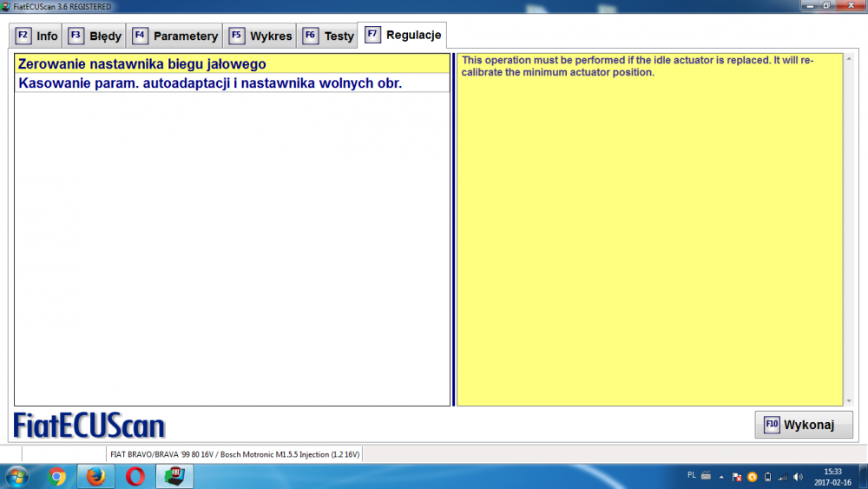Open the Info tab
The width and height of the screenshot is (868, 489).
(x=36, y=36)
